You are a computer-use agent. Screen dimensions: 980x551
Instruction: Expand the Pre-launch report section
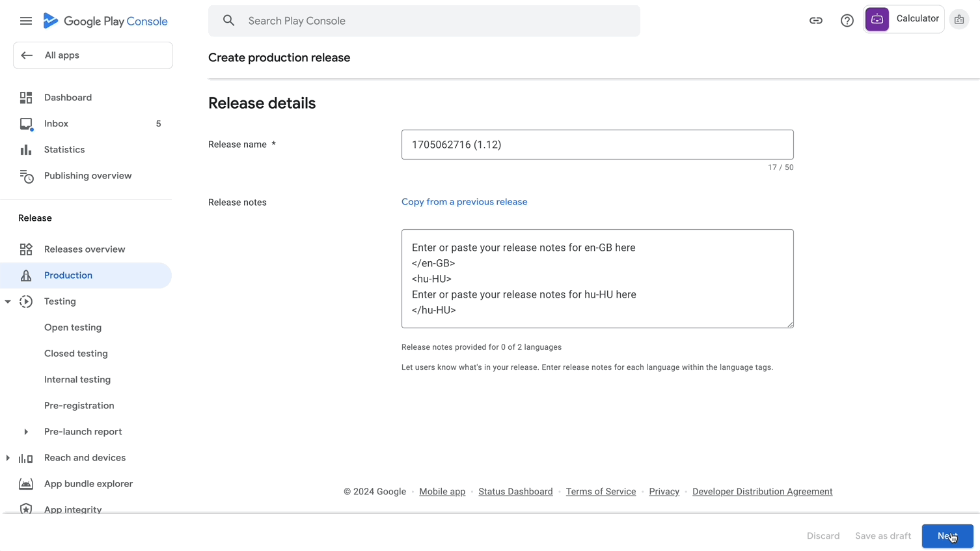25,431
